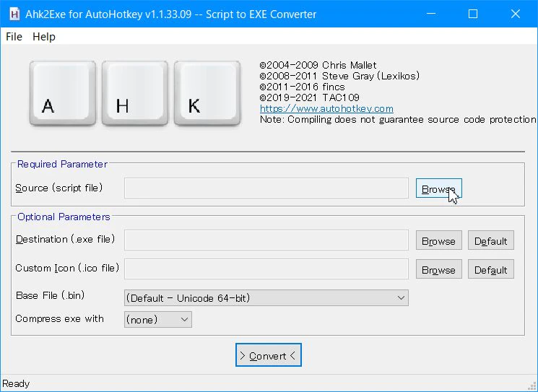Click the fincs copyright line
This screenshot has height=392, width=538.
(302, 87)
